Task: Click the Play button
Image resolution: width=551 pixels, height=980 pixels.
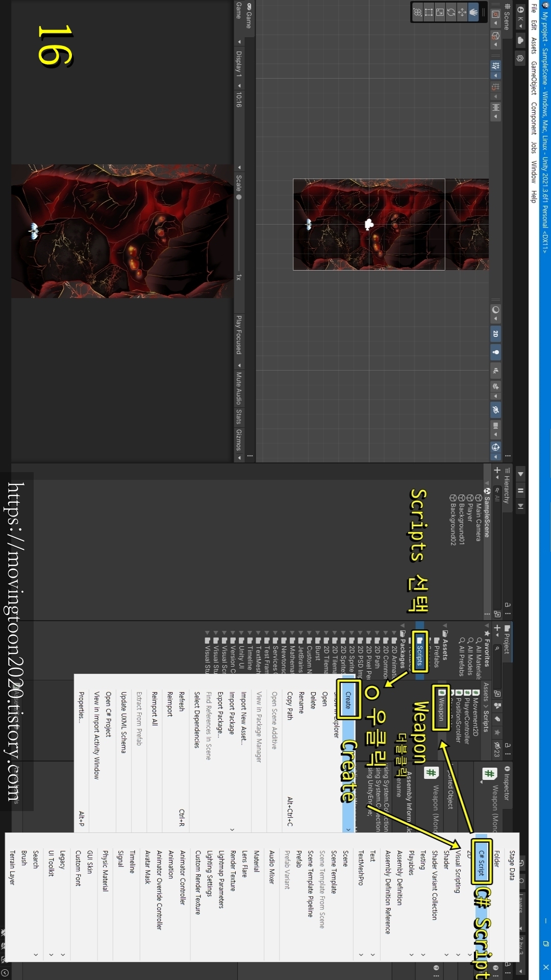Action: [520, 474]
